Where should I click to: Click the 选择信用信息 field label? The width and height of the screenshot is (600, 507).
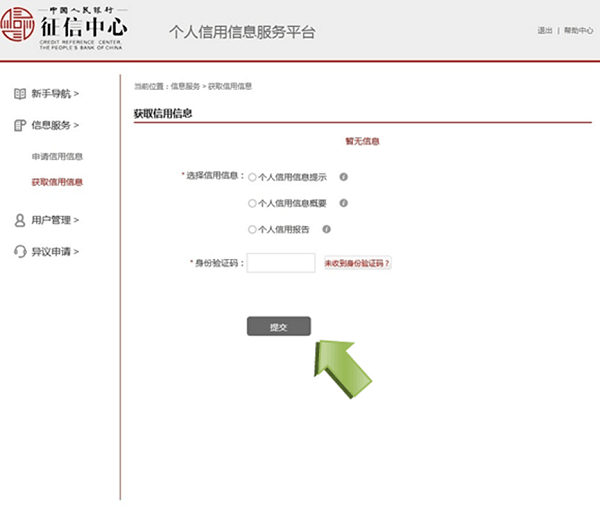pos(212,176)
